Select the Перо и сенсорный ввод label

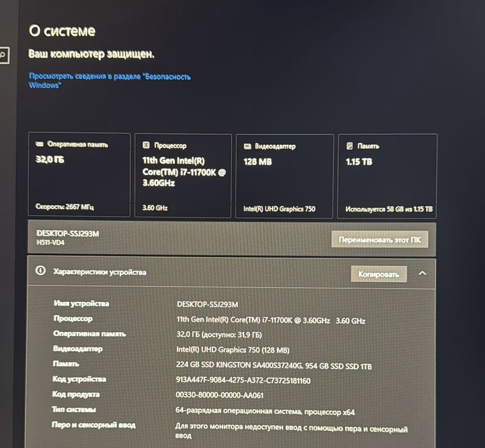tap(94, 425)
